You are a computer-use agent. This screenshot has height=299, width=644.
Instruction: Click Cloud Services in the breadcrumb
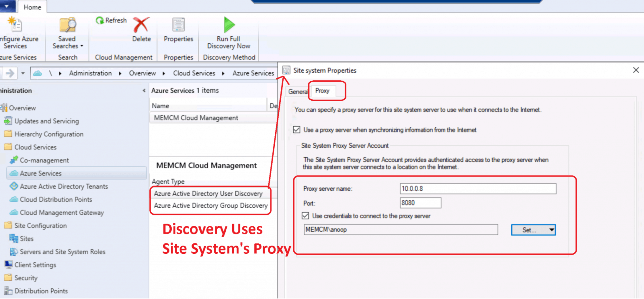point(194,73)
